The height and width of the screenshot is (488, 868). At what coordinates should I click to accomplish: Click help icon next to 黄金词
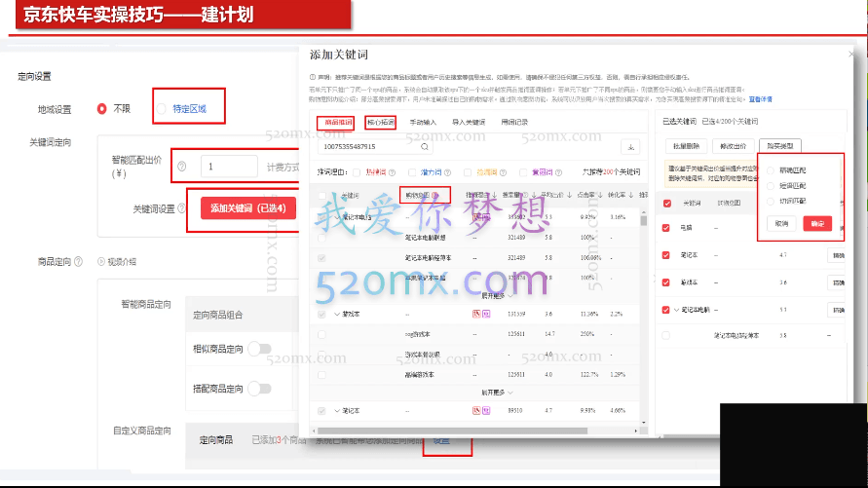click(x=558, y=172)
